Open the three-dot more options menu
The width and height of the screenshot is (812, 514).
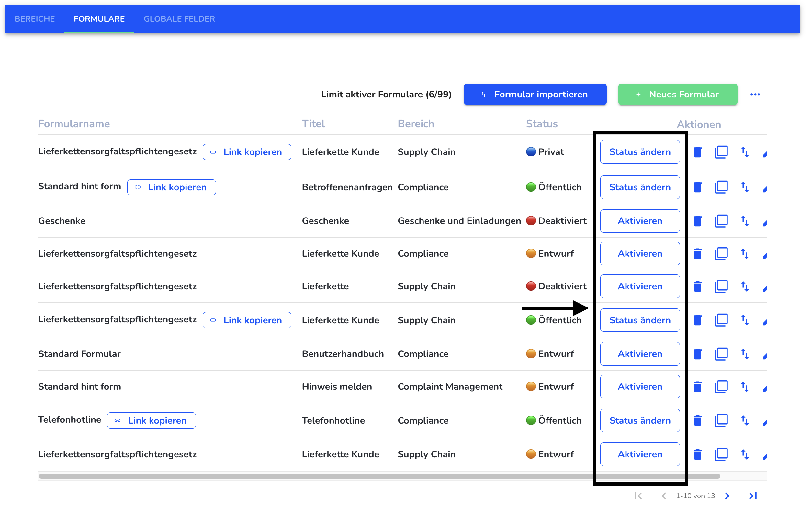click(755, 95)
